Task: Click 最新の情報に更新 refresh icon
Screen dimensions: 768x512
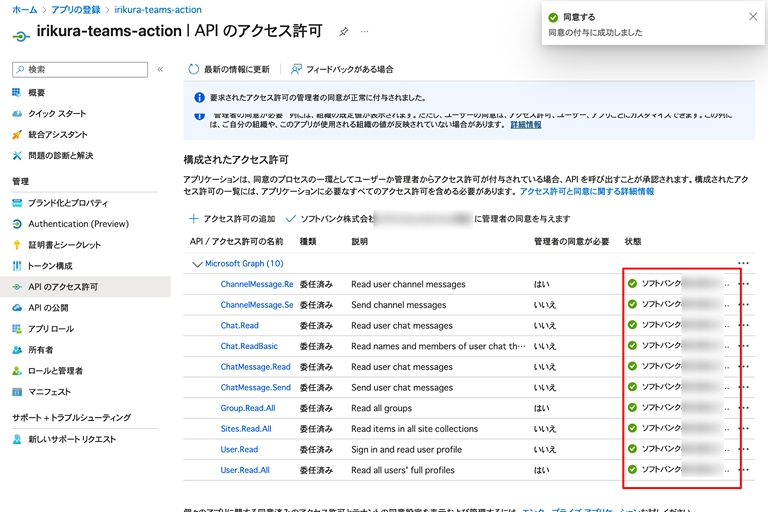Action: (193, 69)
